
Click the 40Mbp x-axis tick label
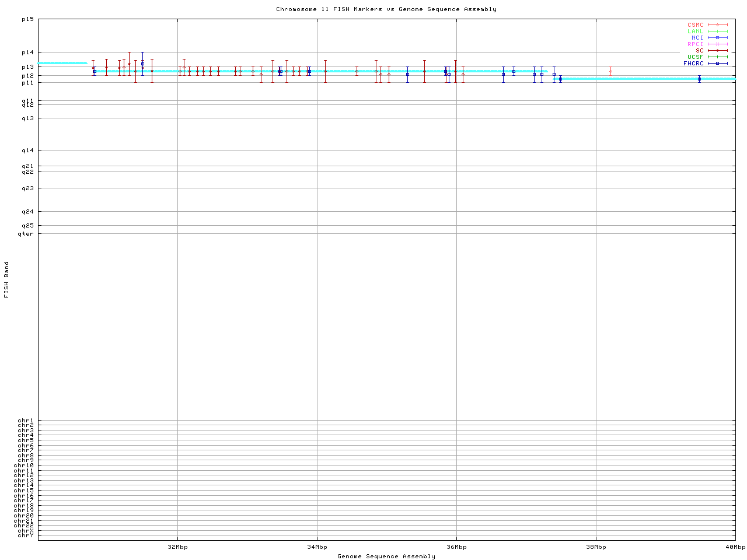[x=735, y=547]
